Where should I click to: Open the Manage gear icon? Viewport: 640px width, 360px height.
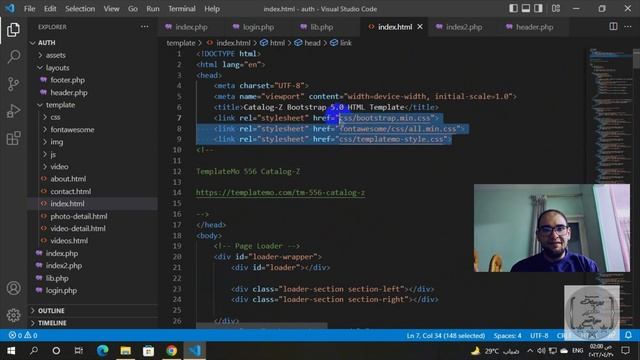pos(13,315)
